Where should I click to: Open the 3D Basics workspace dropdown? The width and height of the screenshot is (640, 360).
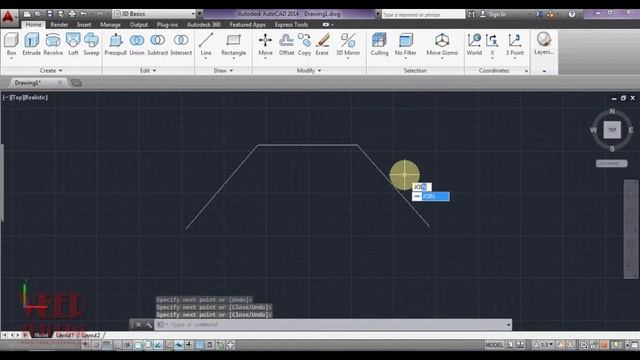coord(154,14)
